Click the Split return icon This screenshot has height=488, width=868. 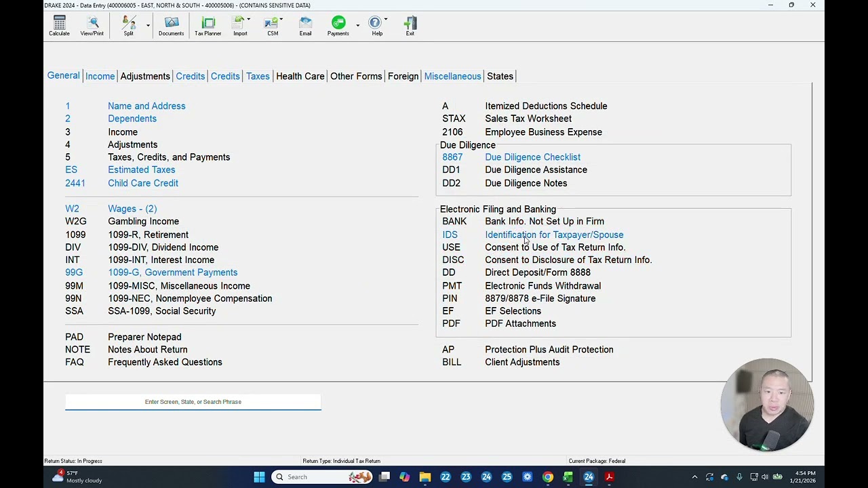pyautogui.click(x=128, y=26)
